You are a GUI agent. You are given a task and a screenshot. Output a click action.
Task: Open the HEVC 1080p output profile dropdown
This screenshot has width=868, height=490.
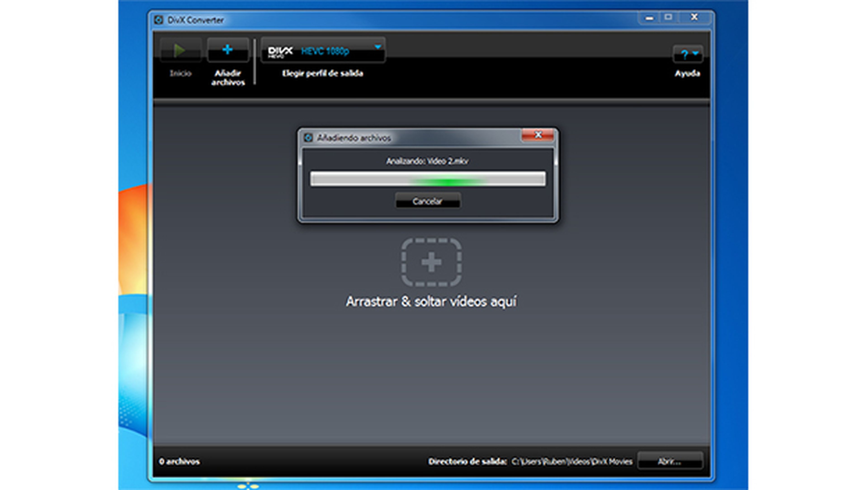323,51
